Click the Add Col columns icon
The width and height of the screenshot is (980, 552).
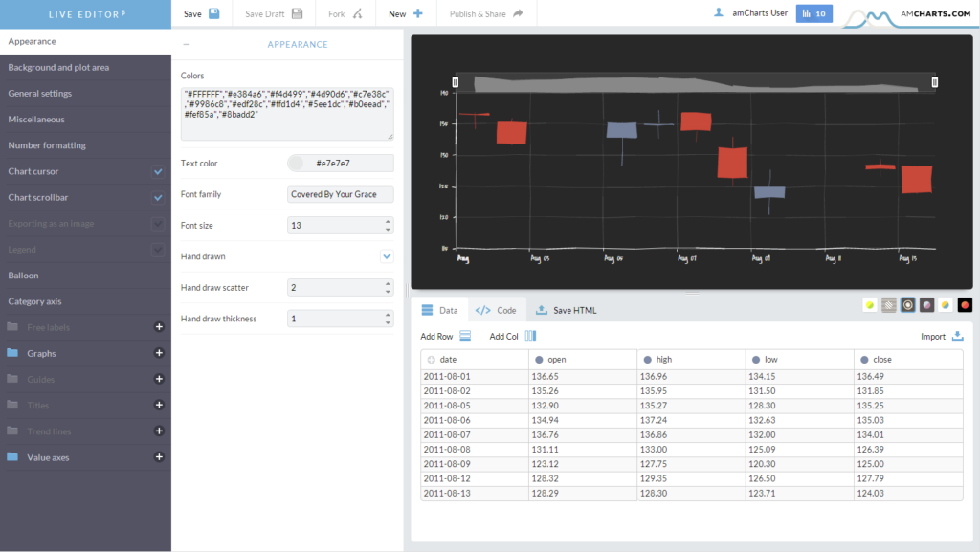tap(530, 336)
